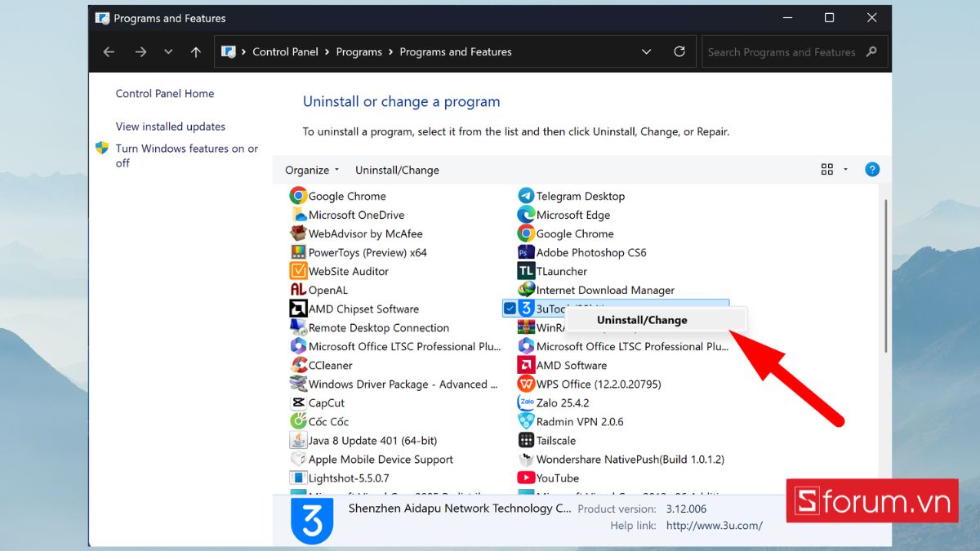This screenshot has width=980, height=551.
Task: Change view with the view layout button
Action: click(827, 170)
